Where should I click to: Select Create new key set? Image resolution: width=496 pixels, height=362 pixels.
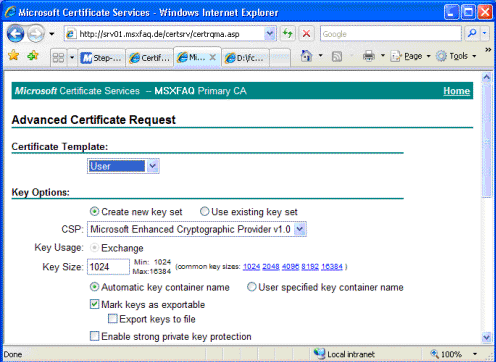coord(94,211)
